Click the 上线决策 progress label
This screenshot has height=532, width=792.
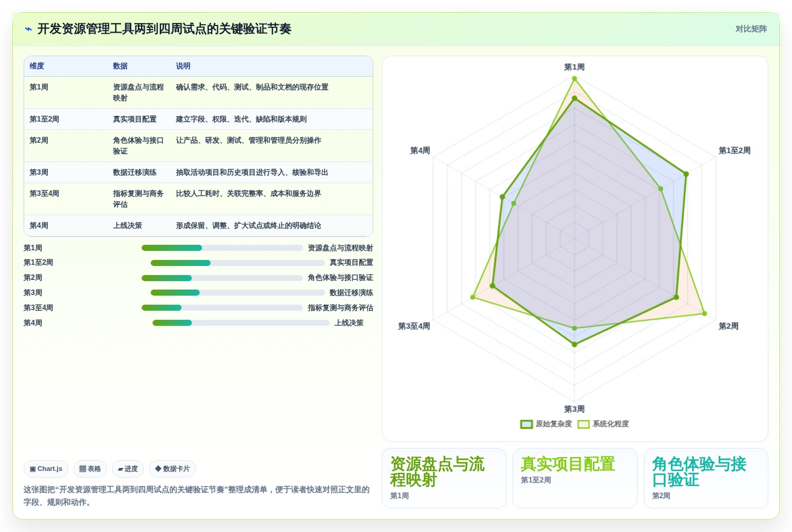point(349,323)
